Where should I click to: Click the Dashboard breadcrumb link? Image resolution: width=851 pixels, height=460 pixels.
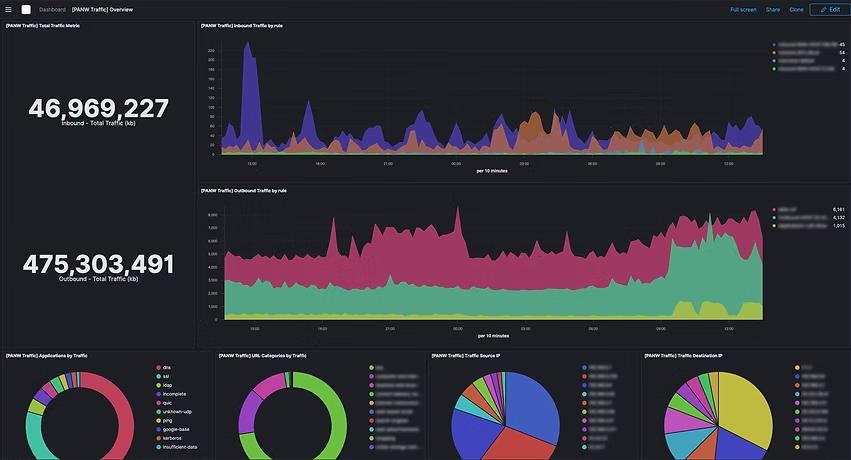click(x=52, y=9)
